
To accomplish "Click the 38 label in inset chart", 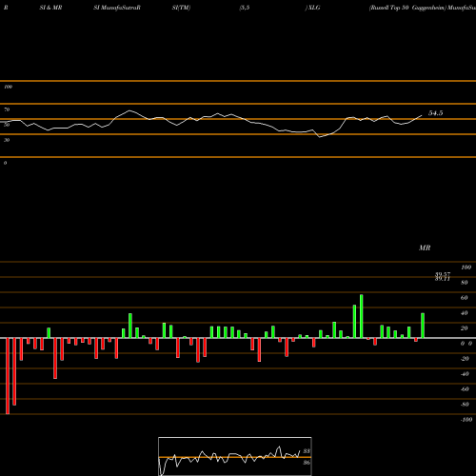I will (x=307, y=451).
